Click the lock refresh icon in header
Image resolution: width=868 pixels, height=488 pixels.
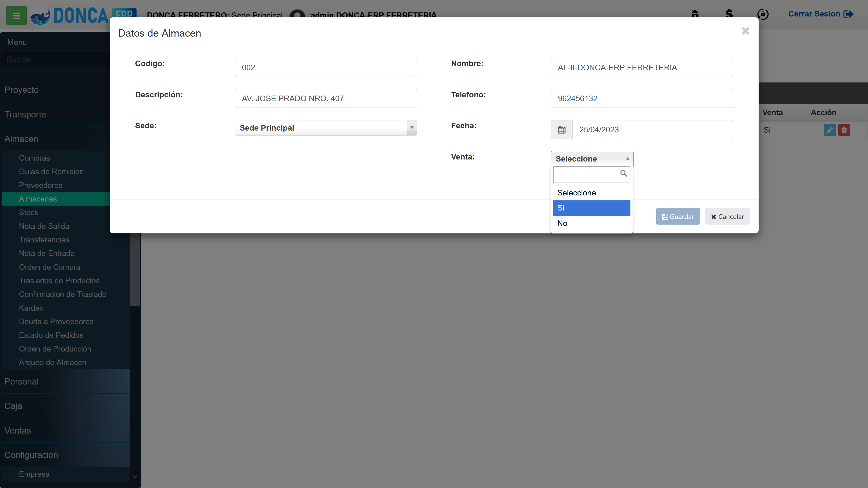(763, 14)
